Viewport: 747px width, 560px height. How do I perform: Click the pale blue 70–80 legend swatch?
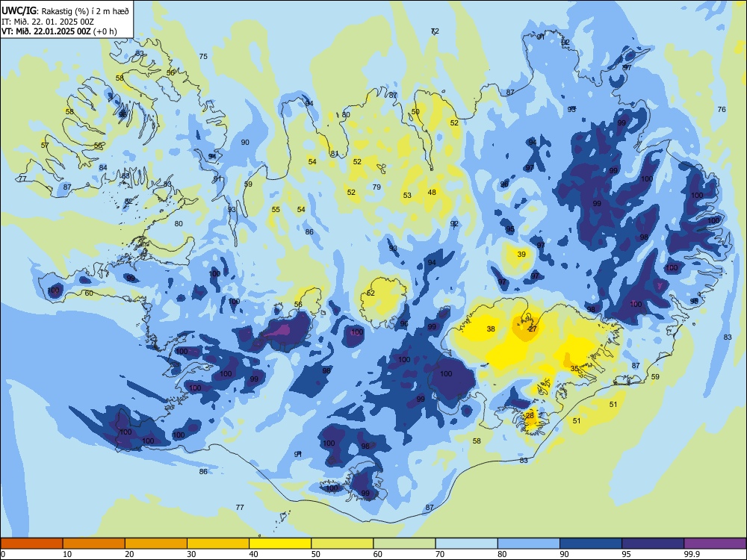click(x=466, y=544)
